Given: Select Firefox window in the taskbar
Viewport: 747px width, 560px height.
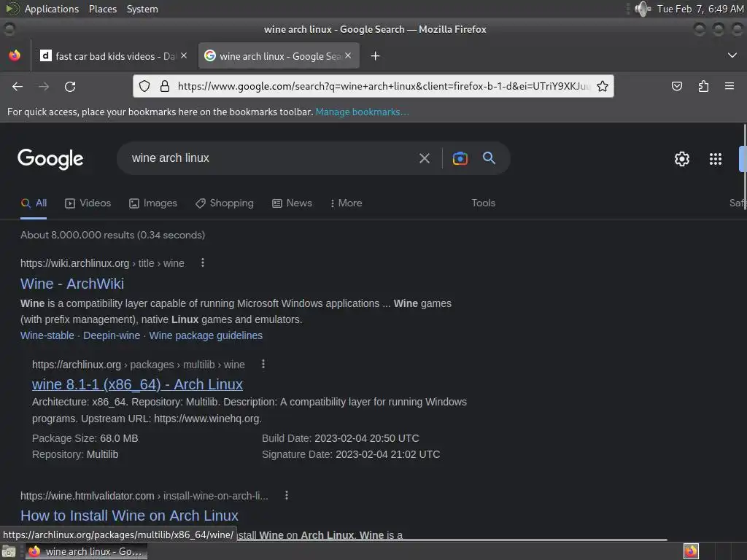Looking at the screenshot, I should point(86,552).
